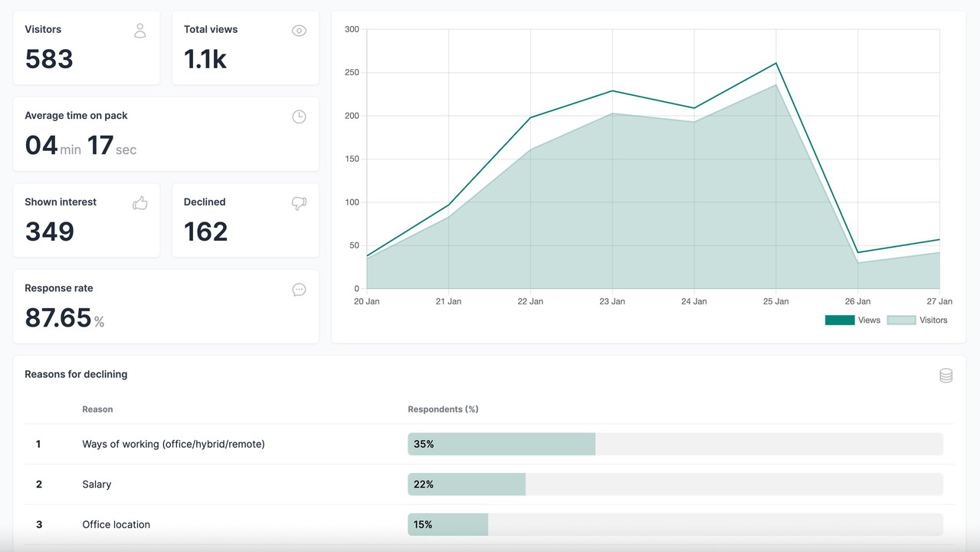Viewport: 980px width, 552px height.
Task: Click the thumbs-down icon on Declined card
Action: 299,203
